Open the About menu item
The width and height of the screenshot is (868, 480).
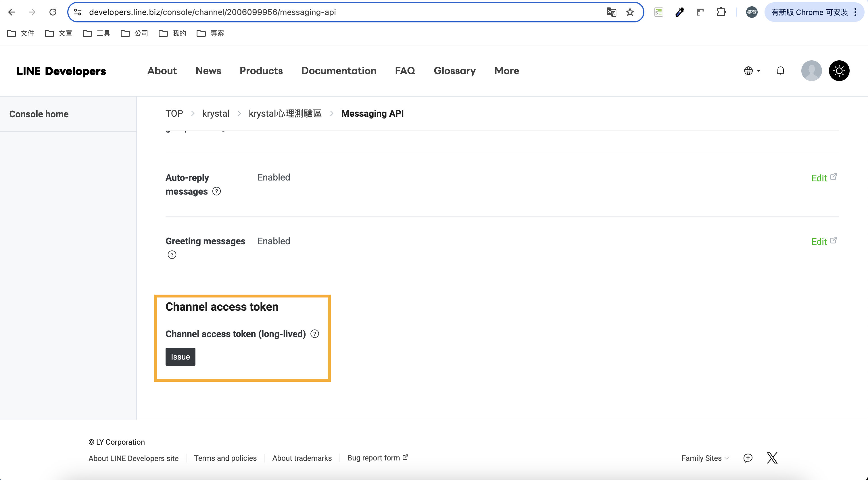(x=162, y=71)
